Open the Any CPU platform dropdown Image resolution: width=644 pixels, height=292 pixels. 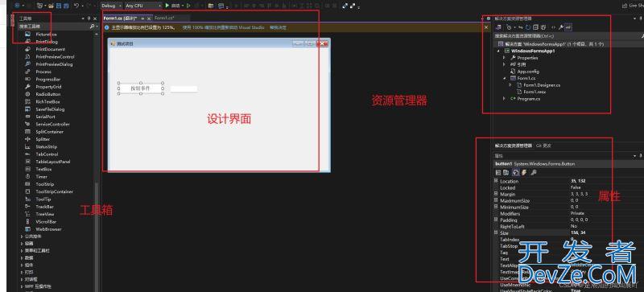[x=143, y=6]
